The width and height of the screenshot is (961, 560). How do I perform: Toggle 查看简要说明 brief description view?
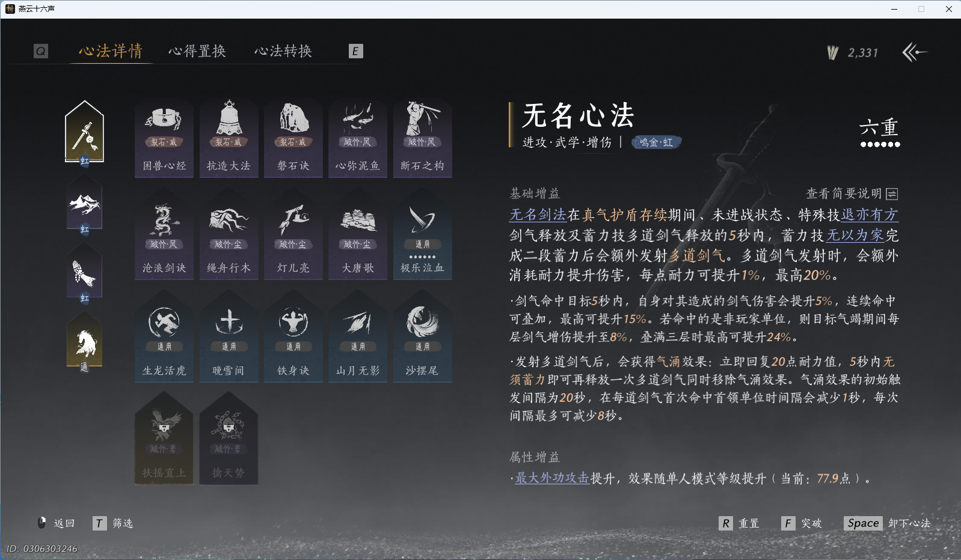[852, 193]
